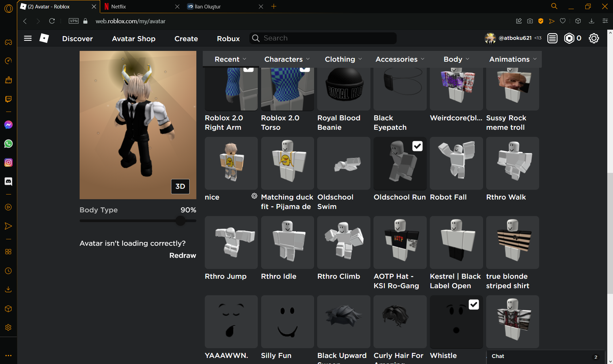Open WhatsApp from the sidebar

pos(8,144)
